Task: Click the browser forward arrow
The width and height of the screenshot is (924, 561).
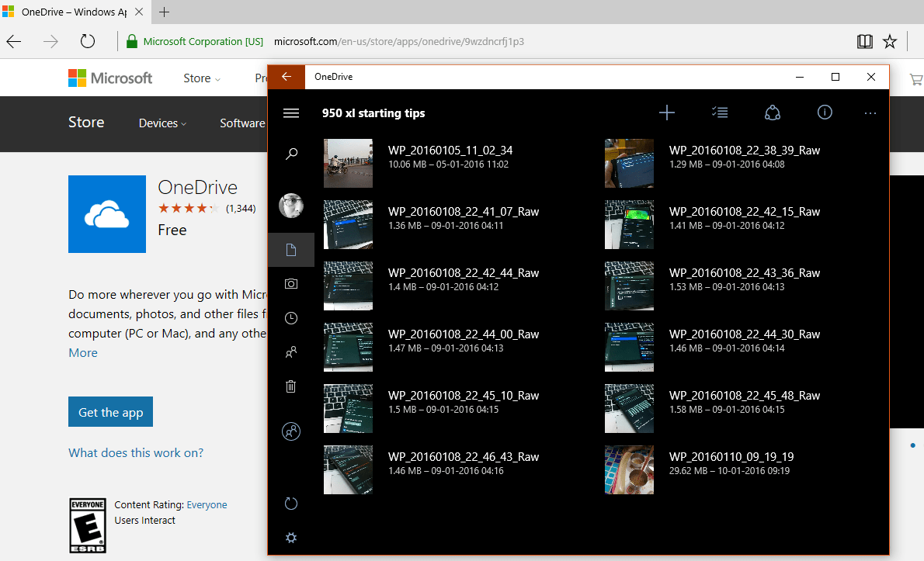Action: (x=50, y=41)
